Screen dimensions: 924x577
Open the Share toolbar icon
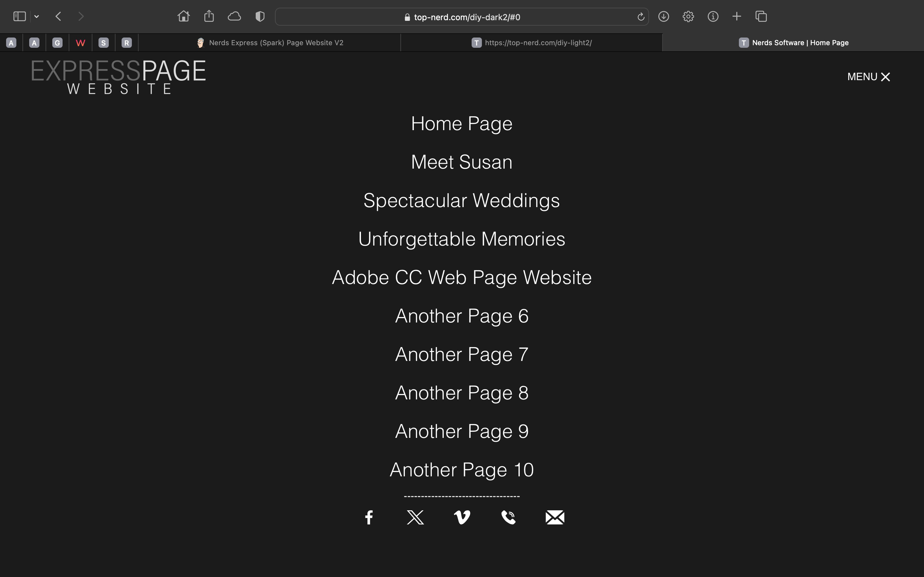[x=209, y=16]
